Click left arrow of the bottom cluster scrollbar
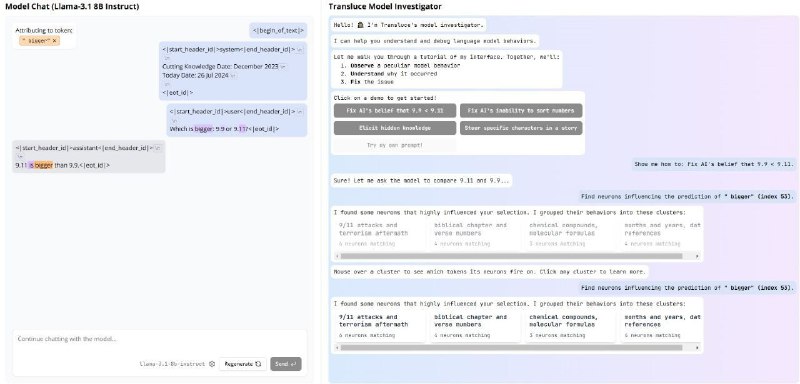The image size is (800, 384). pyautogui.click(x=337, y=348)
